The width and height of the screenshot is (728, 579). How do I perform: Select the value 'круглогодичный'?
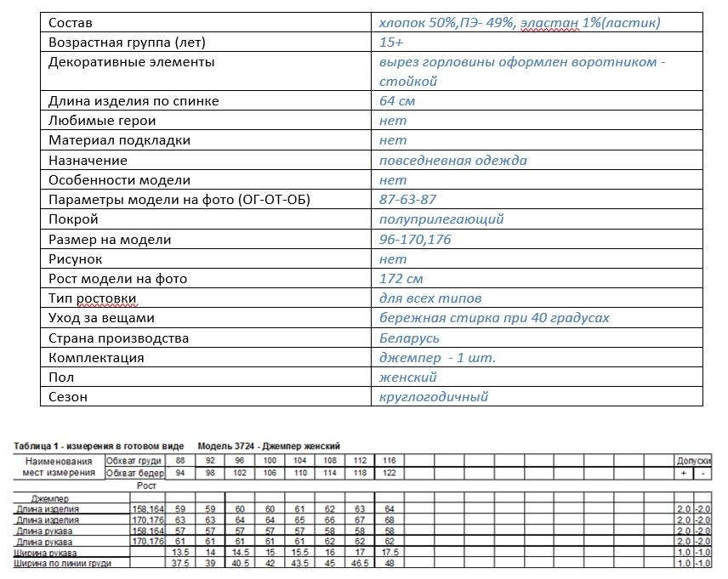pyautogui.click(x=433, y=397)
